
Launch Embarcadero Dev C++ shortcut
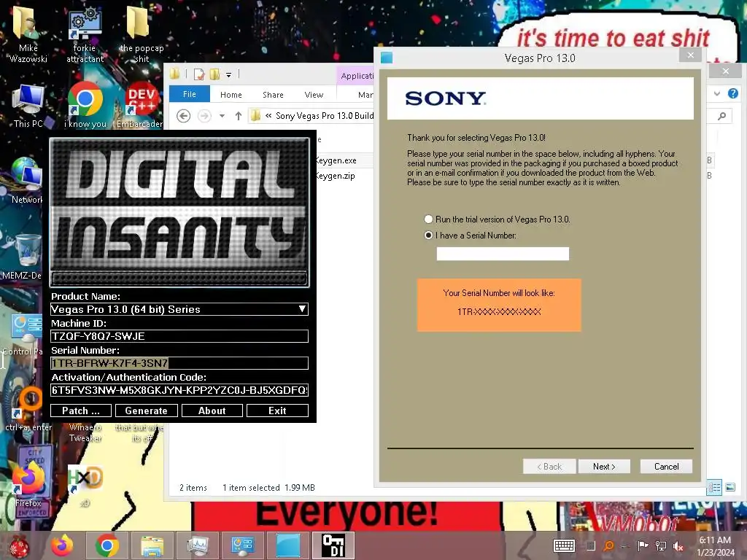pos(140,106)
